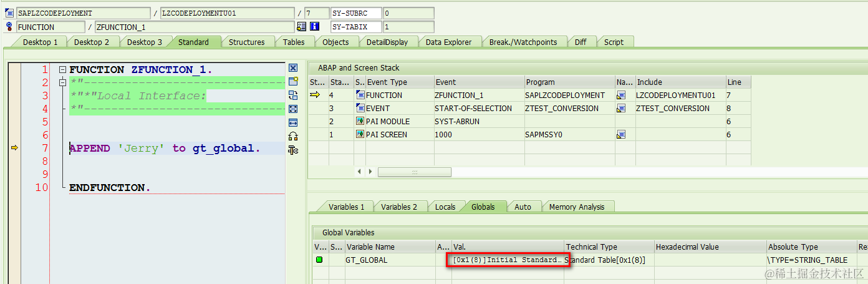Open the Structures tab

(x=246, y=42)
